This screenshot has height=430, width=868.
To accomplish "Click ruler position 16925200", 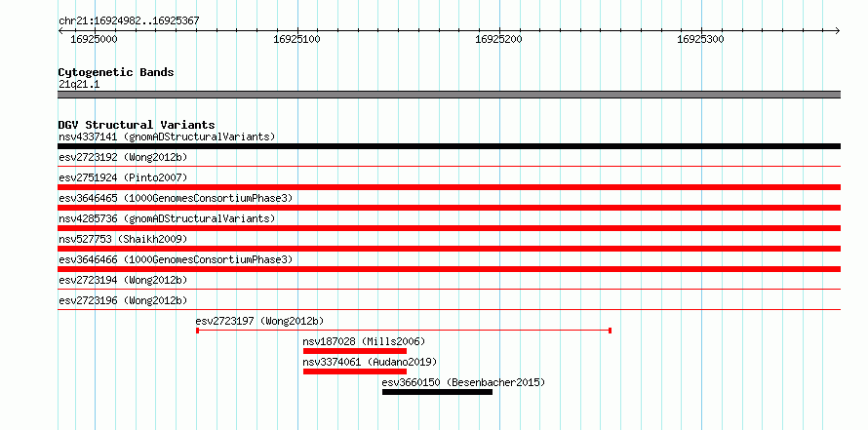I will [x=498, y=39].
